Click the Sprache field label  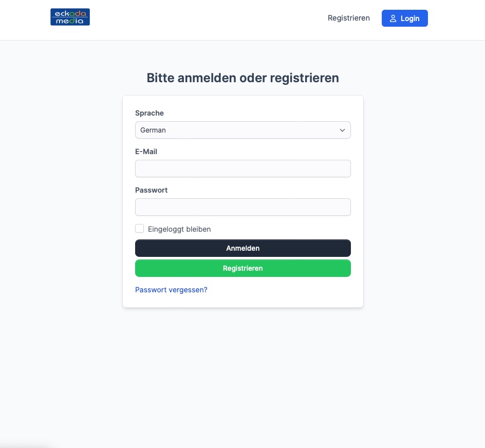(150, 113)
